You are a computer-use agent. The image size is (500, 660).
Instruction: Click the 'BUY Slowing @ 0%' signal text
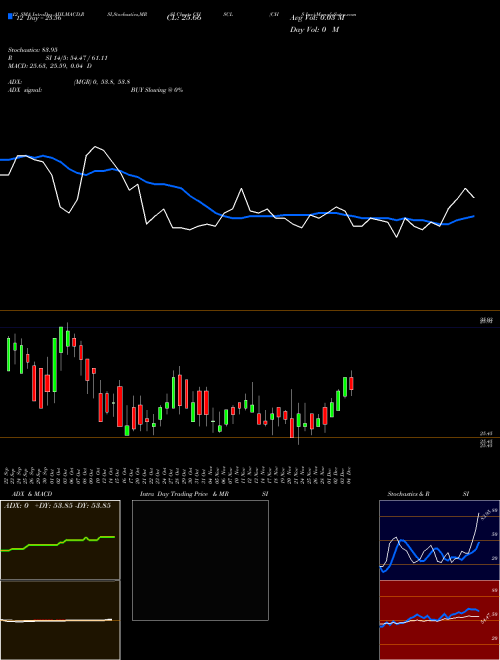(157, 90)
